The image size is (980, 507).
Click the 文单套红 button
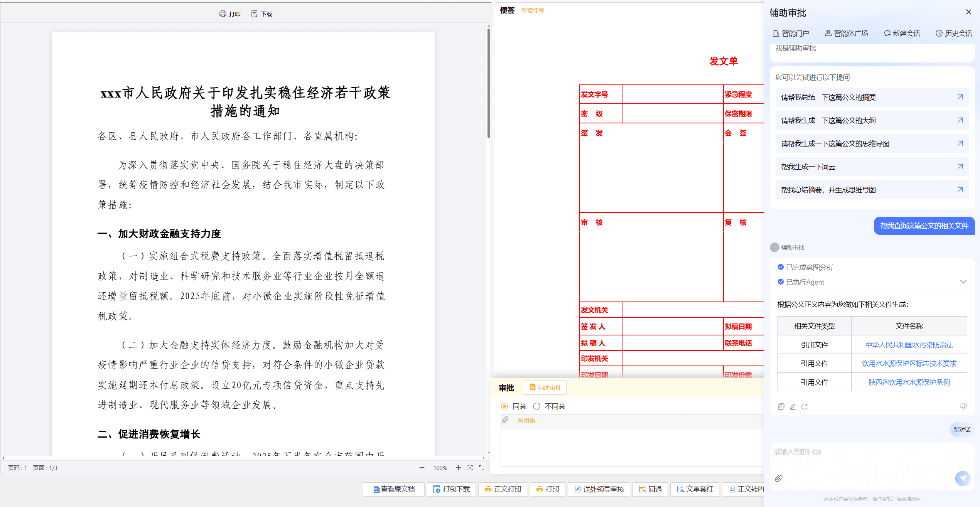click(x=695, y=489)
